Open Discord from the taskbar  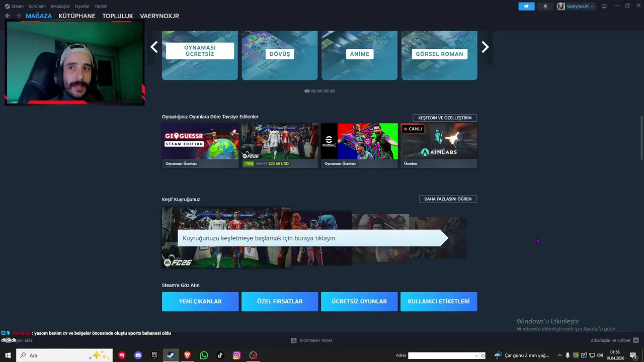(x=138, y=355)
